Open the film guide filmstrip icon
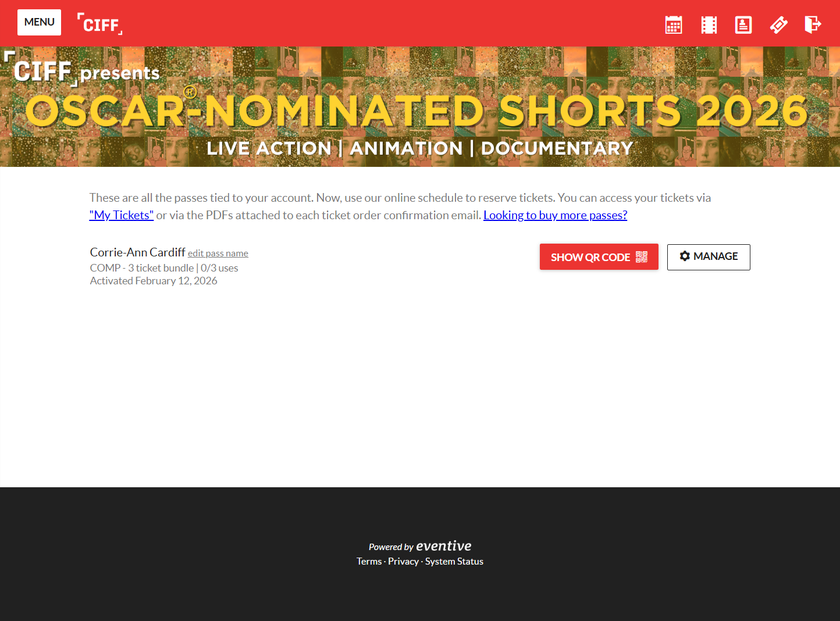Image resolution: width=840 pixels, height=621 pixels. click(709, 24)
